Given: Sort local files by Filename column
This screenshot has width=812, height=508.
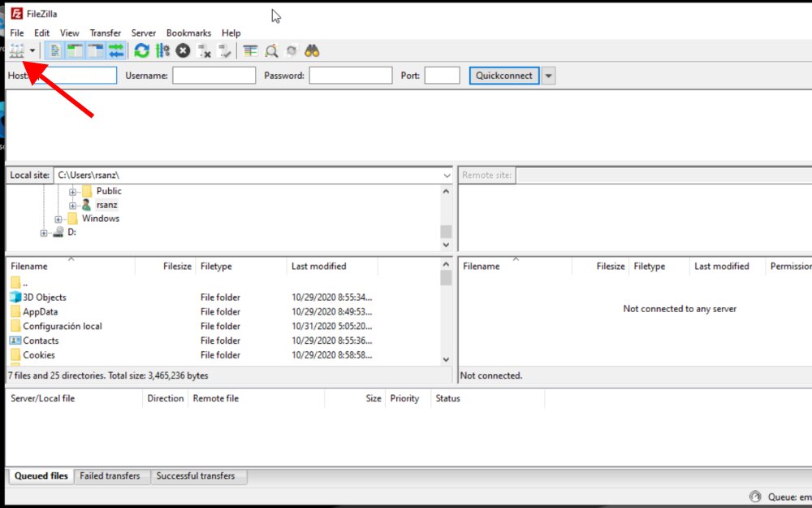Looking at the screenshot, I should point(71,267).
